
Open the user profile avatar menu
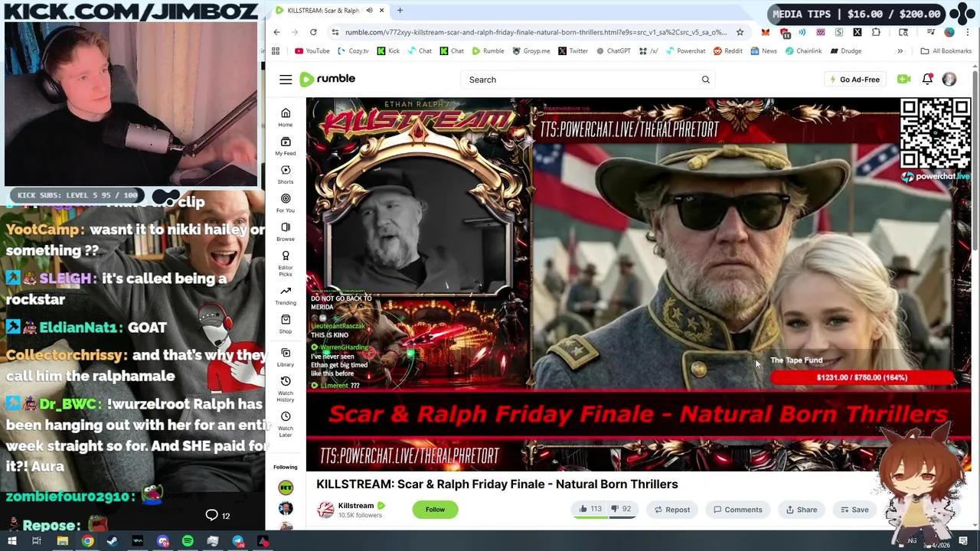[x=949, y=80]
